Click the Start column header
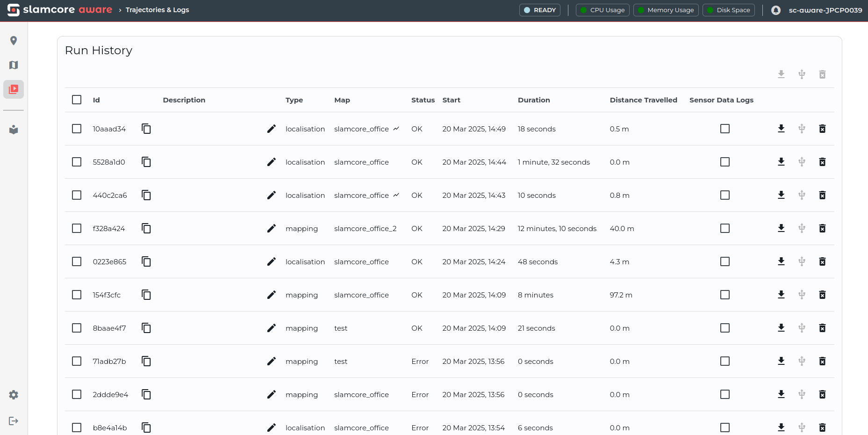Screen dimensions: 868x435 (x=452, y=100)
